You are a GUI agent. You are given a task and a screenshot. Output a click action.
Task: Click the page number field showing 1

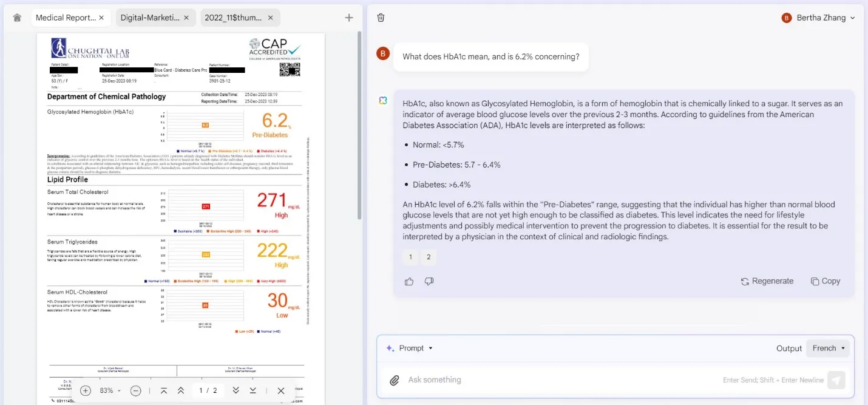[201, 390]
